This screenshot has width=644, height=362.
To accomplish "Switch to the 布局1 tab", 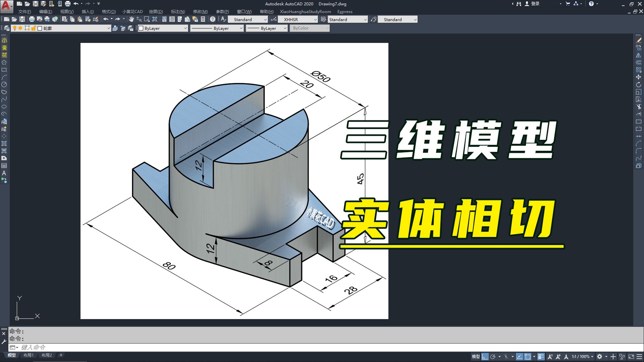I will [x=29, y=355].
